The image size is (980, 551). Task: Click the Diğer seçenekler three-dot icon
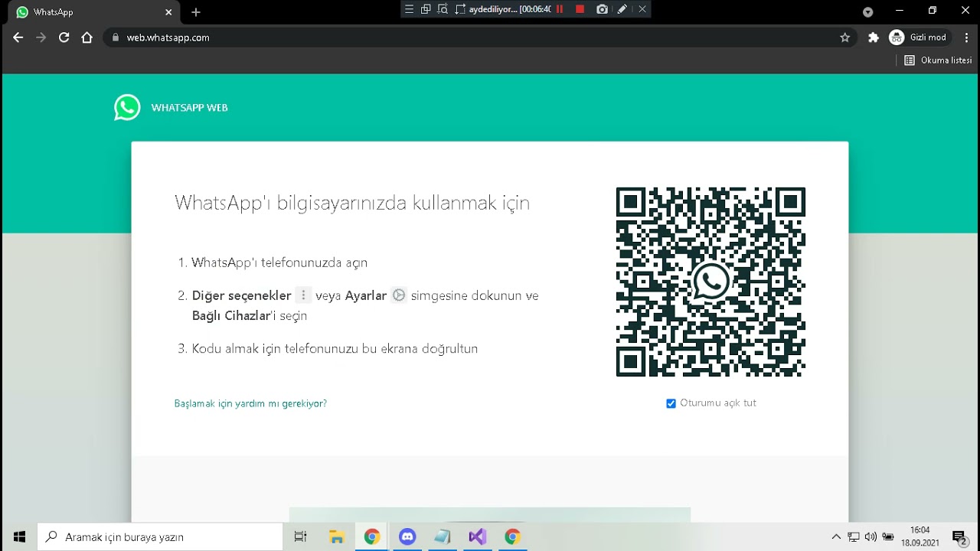click(x=304, y=295)
